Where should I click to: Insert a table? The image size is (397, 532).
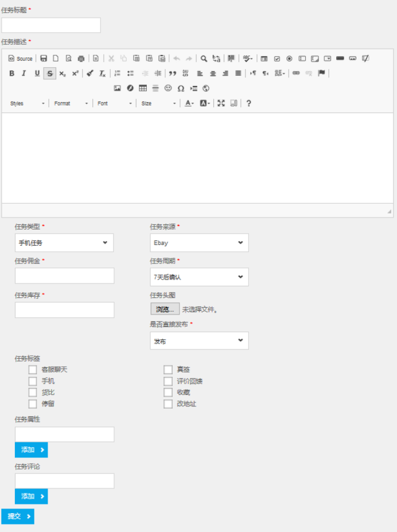click(143, 88)
